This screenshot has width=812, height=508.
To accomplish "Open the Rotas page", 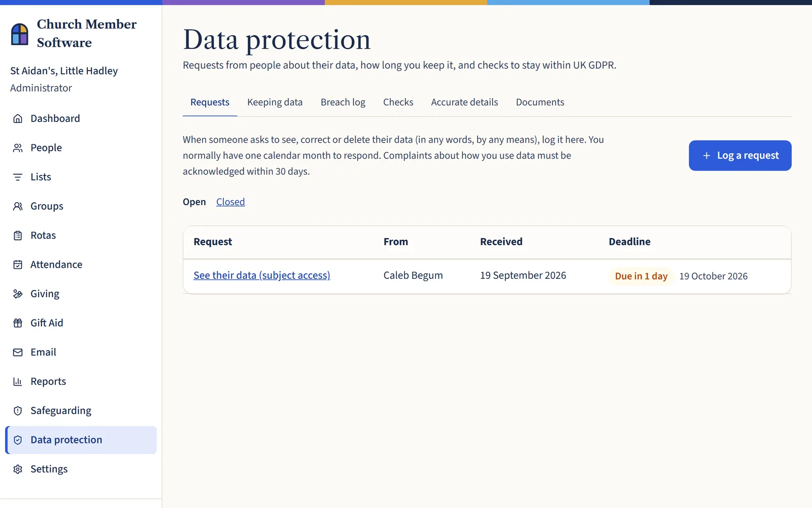I will coord(81,235).
